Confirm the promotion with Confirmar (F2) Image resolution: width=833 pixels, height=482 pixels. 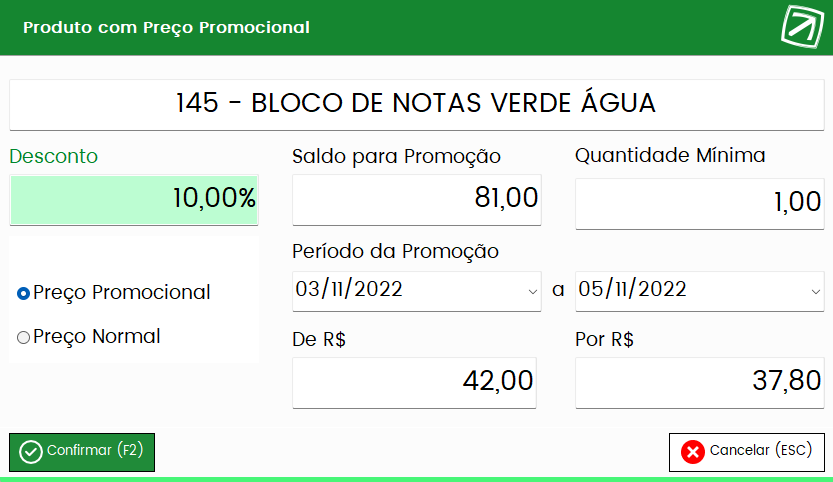pos(82,452)
